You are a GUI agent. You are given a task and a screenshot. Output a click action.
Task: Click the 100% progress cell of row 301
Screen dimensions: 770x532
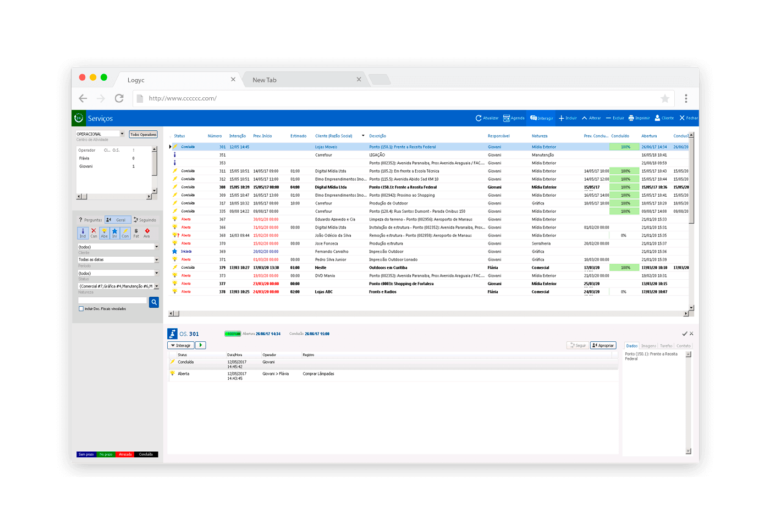pyautogui.click(x=625, y=147)
